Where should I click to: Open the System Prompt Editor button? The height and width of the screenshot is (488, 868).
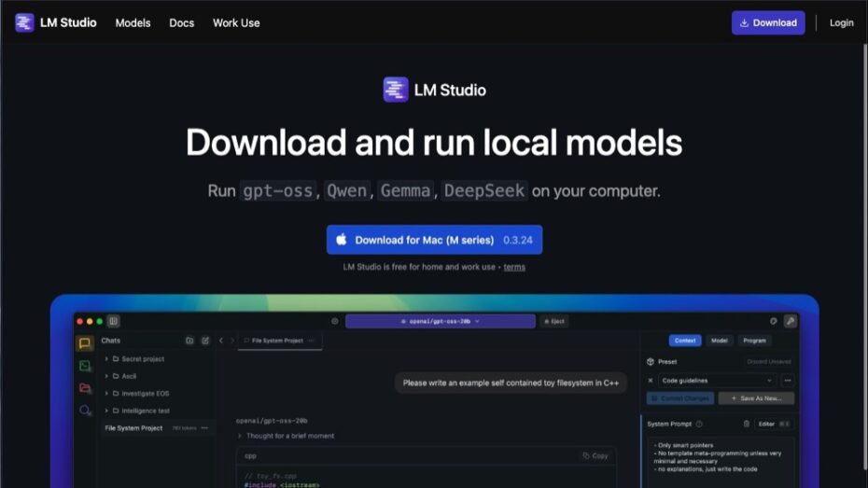774,424
